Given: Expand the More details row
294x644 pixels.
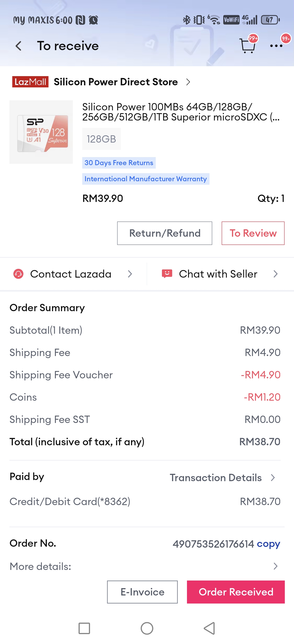Looking at the screenshot, I should click(x=275, y=566).
